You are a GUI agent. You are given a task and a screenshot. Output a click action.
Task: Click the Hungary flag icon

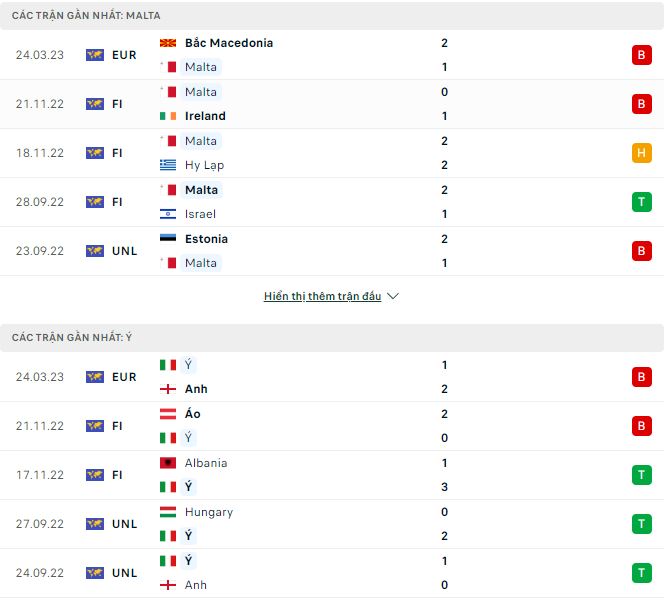tap(168, 512)
